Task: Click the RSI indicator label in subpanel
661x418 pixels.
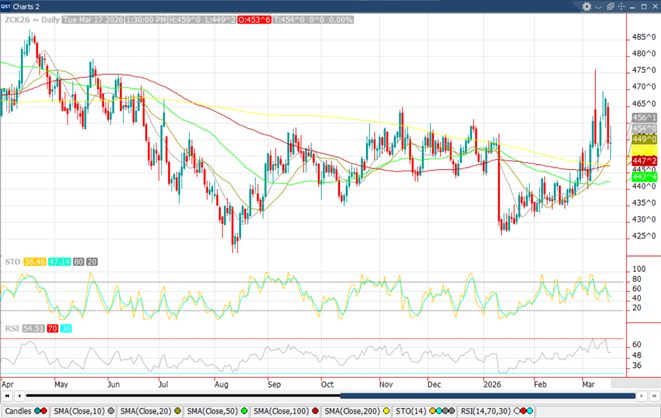Action: (x=9, y=327)
